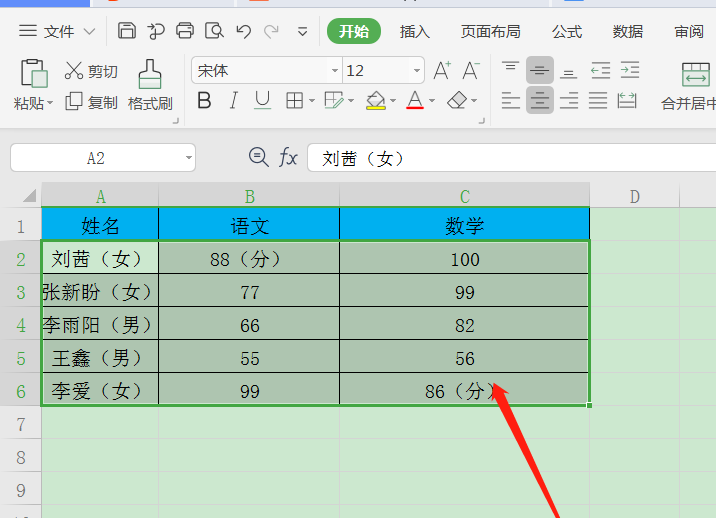Toggle align left

[511, 100]
